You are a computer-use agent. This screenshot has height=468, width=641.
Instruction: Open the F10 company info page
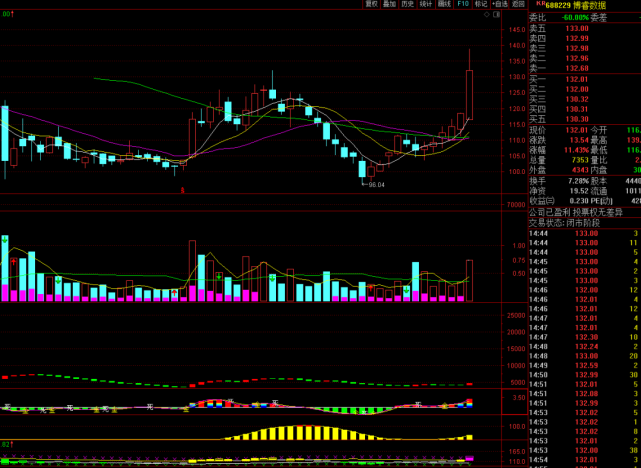(x=463, y=4)
